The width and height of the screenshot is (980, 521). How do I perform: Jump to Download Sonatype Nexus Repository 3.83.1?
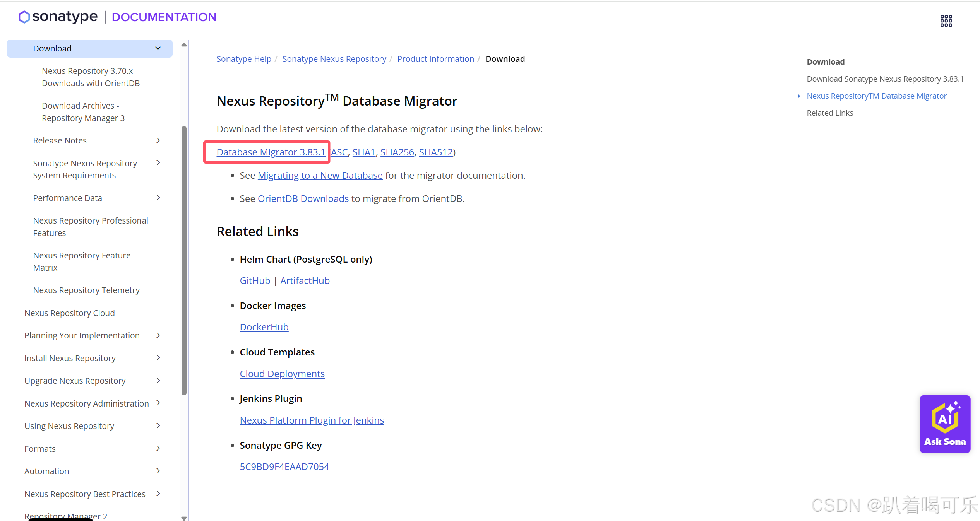click(x=885, y=79)
